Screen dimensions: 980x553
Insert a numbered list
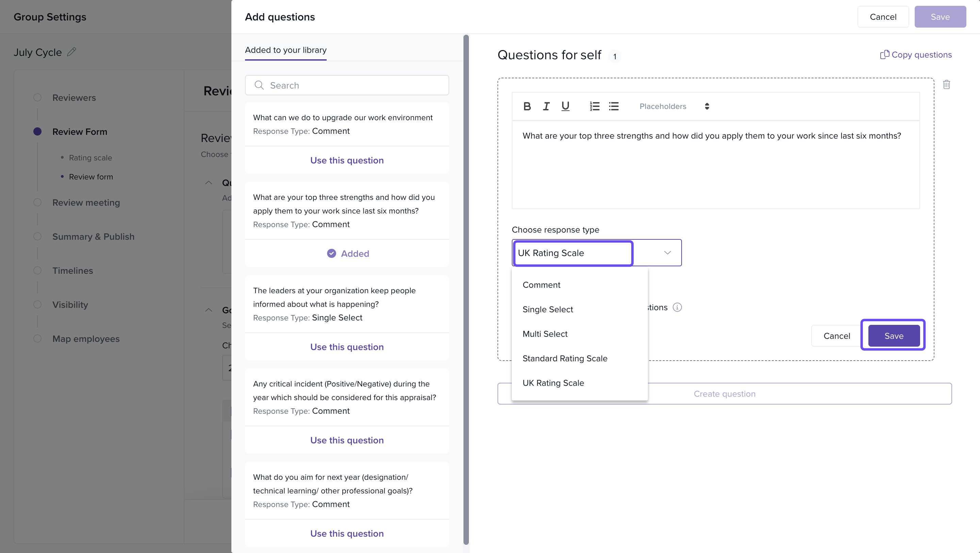point(594,106)
